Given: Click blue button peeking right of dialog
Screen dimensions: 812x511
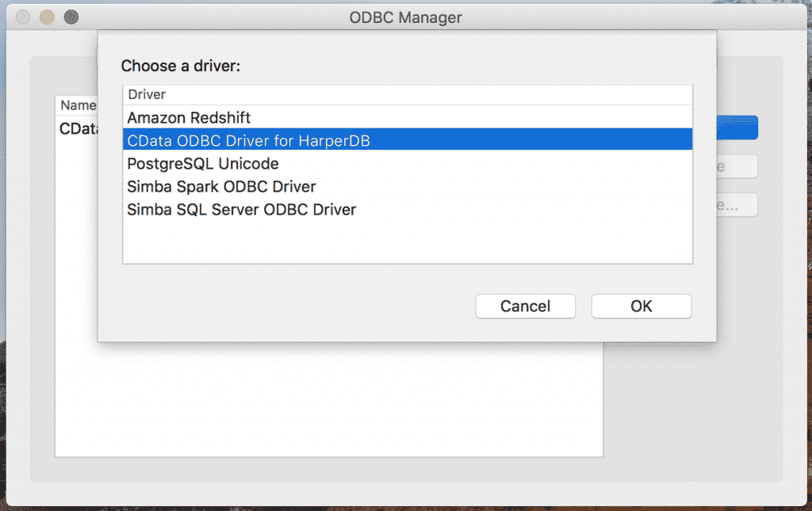Looking at the screenshot, I should pyautogui.click(x=737, y=128).
